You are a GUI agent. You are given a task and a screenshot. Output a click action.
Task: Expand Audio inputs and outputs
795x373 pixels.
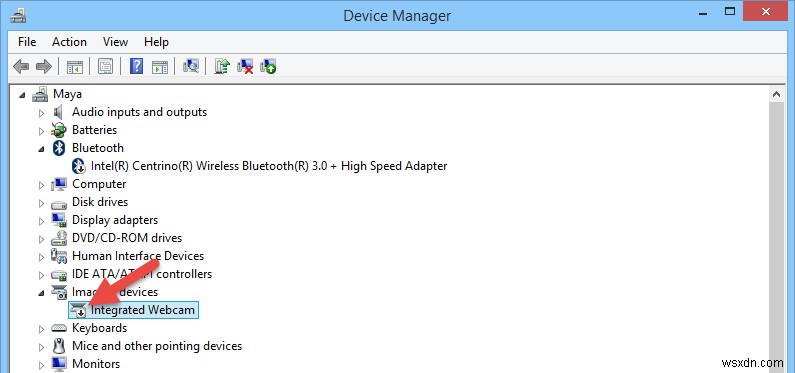tap(41, 113)
